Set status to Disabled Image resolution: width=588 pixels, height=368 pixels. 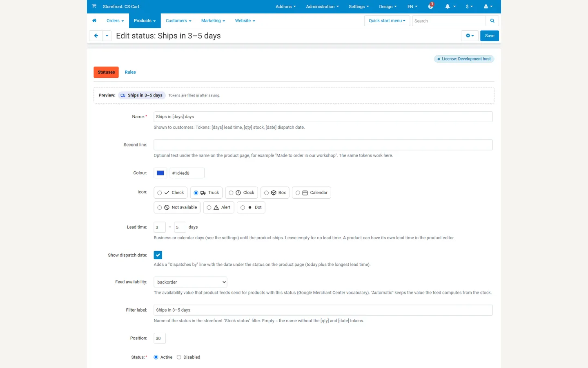179,357
